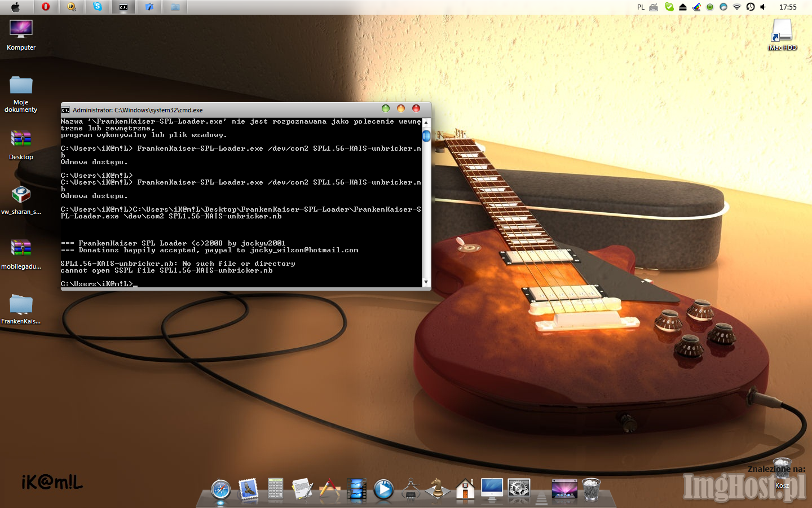Open the desktop picture stack dock icon
This screenshot has width=812, height=508.
[564, 489]
